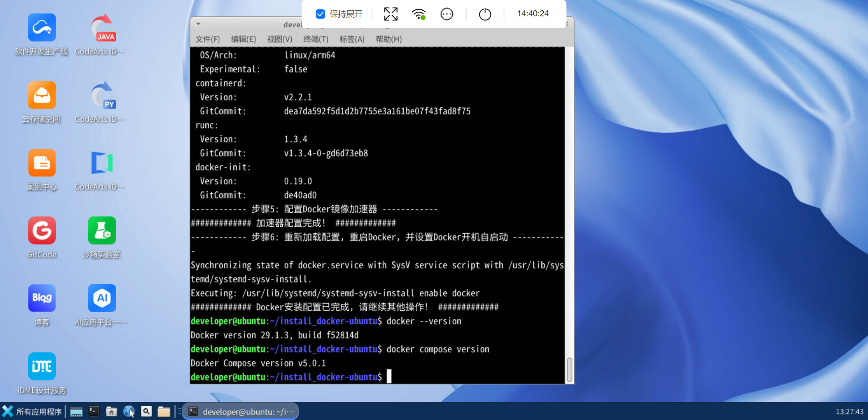Launch terminal emulator from the taskbar
The height and width of the screenshot is (420, 868).
(x=94, y=412)
